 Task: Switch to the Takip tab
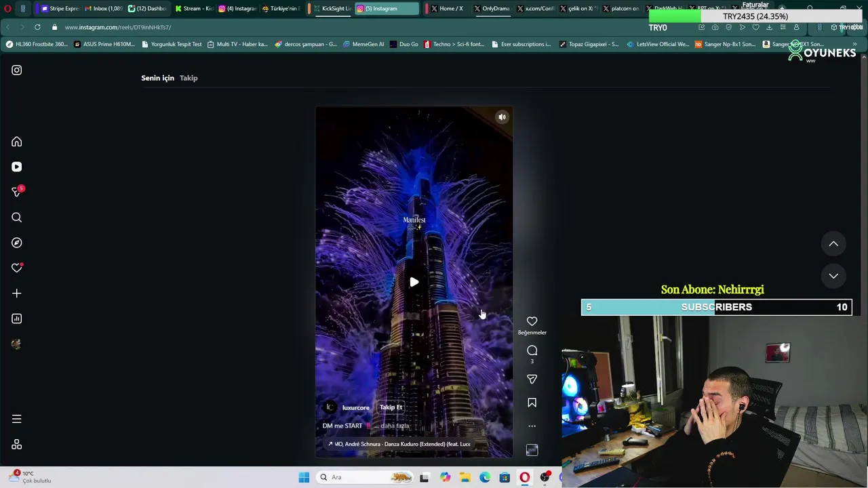point(189,78)
